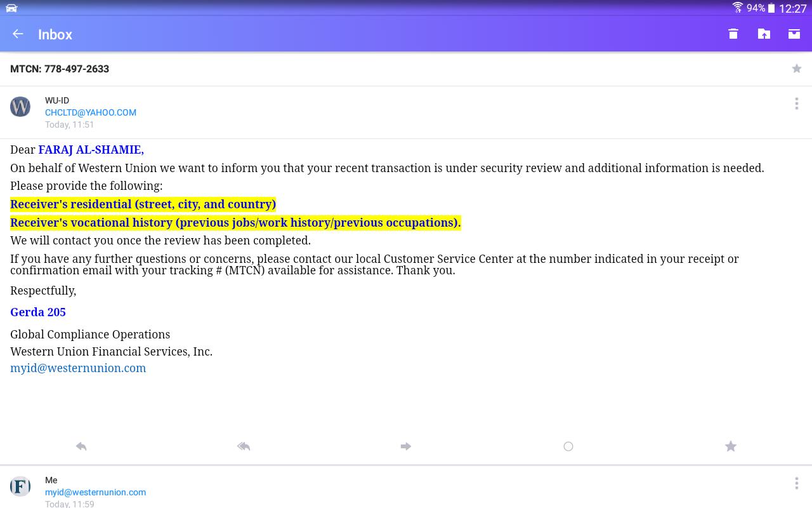Select the sender name WU-ID
The image size is (812, 508).
click(57, 100)
